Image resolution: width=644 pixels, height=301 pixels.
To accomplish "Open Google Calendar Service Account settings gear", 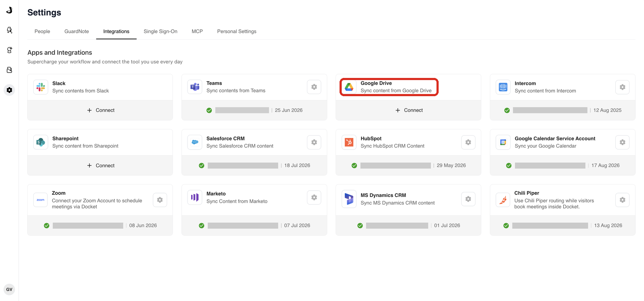I will (623, 142).
